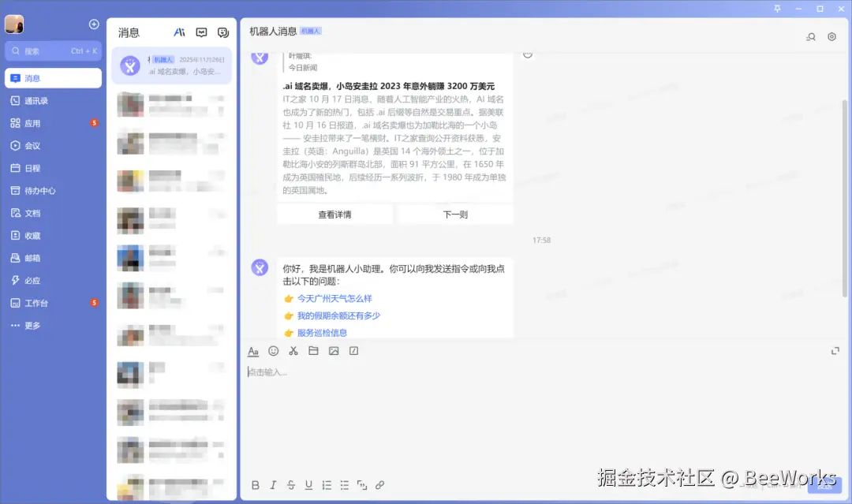Toggle bold formatting
The width and height of the screenshot is (852, 504).
255,485
